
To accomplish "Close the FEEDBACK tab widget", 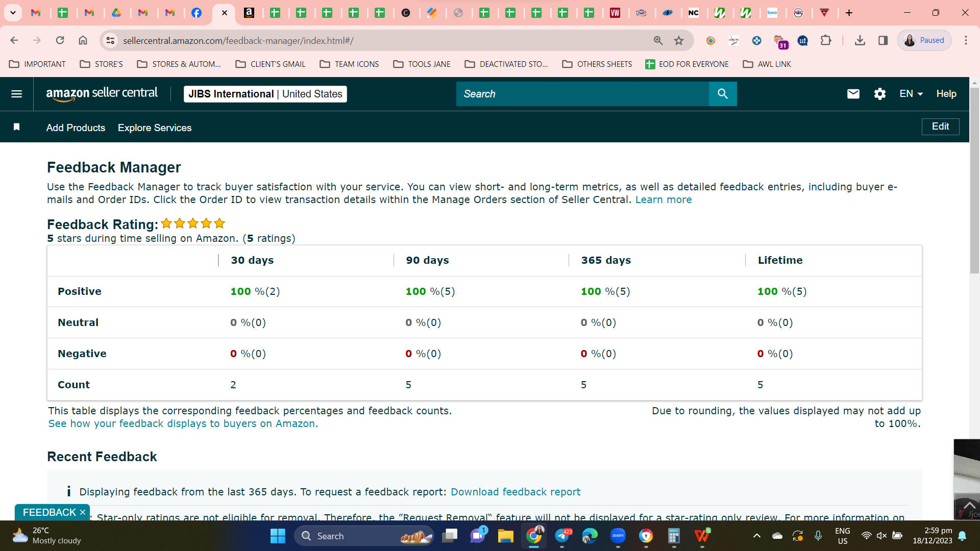I will pos(83,512).
